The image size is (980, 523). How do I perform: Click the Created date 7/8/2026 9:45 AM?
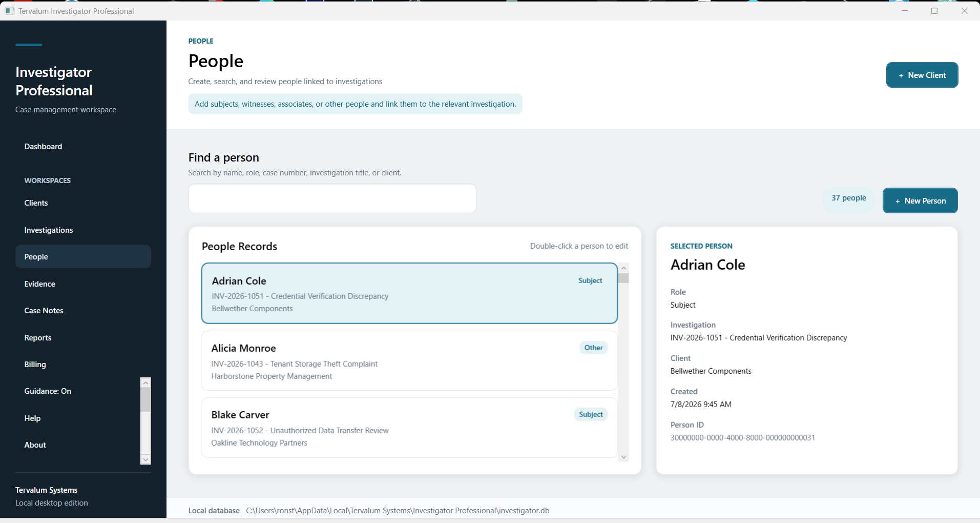click(x=701, y=405)
